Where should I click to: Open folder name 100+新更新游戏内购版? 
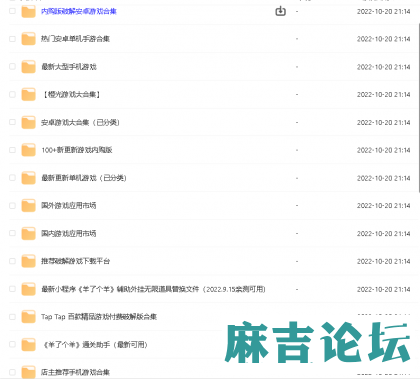77,150
